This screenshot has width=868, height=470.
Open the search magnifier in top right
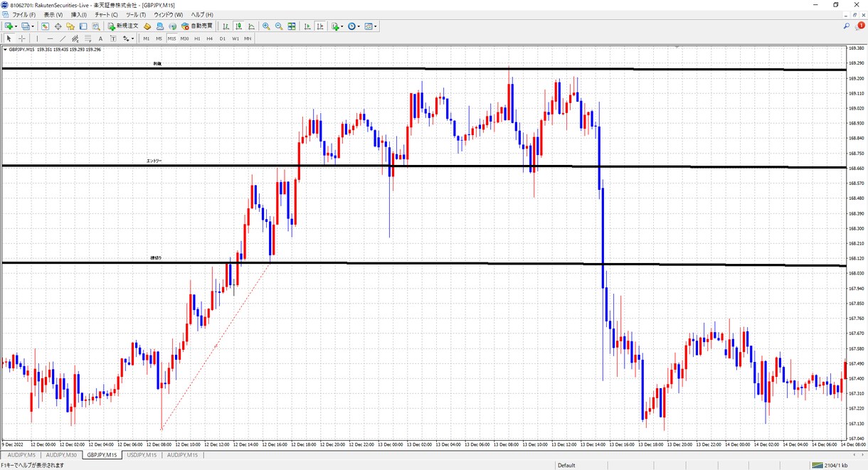point(847,26)
